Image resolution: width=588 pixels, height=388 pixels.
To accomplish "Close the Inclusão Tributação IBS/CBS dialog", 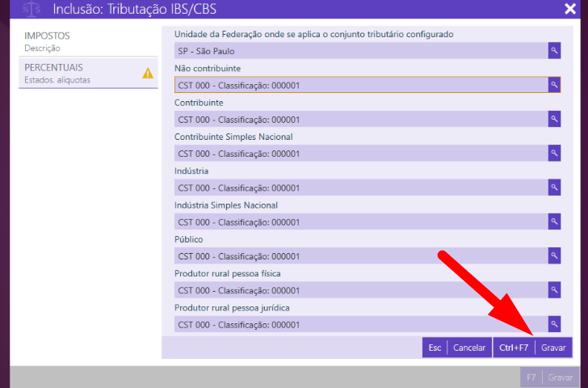I will pyautogui.click(x=569, y=10).
